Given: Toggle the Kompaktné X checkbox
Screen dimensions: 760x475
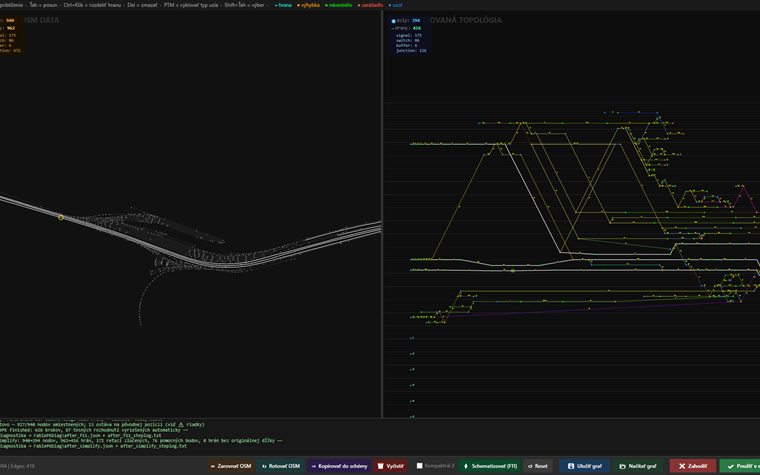Looking at the screenshot, I should (x=420, y=466).
